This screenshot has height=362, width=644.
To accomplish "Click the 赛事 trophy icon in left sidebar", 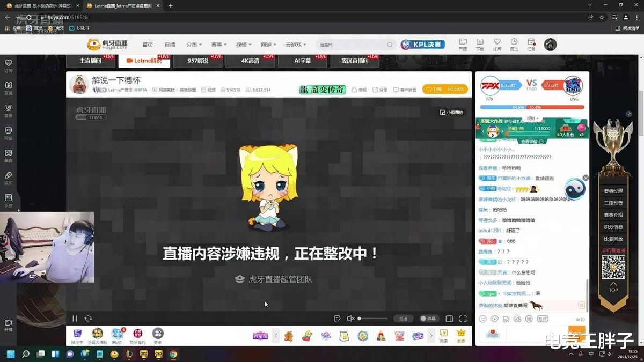I will 9,108.
